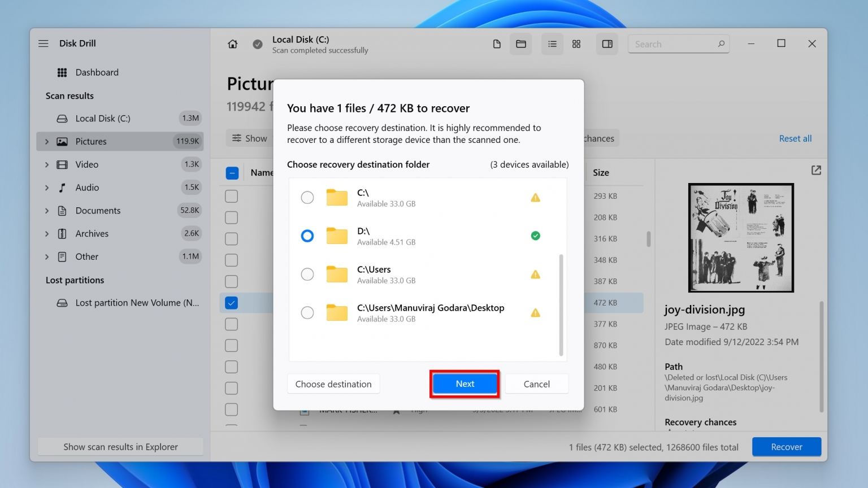Select D:\ as the recovery destination
The width and height of the screenshot is (868, 488).
307,236
